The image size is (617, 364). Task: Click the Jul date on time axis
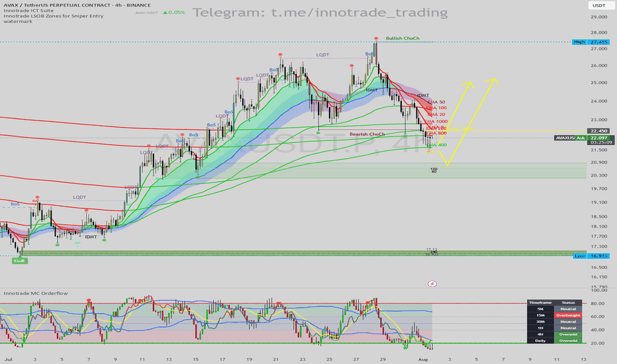pos(8,359)
